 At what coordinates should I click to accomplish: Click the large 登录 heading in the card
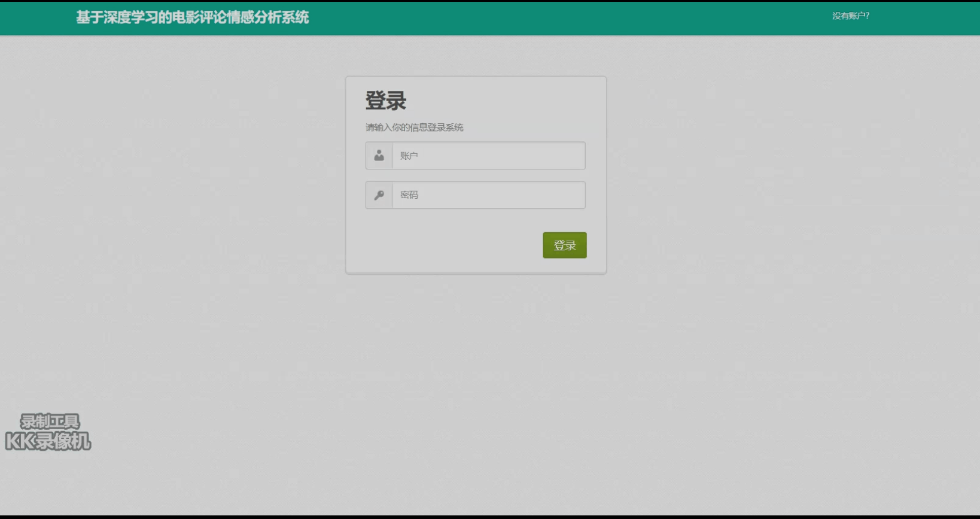point(386,101)
